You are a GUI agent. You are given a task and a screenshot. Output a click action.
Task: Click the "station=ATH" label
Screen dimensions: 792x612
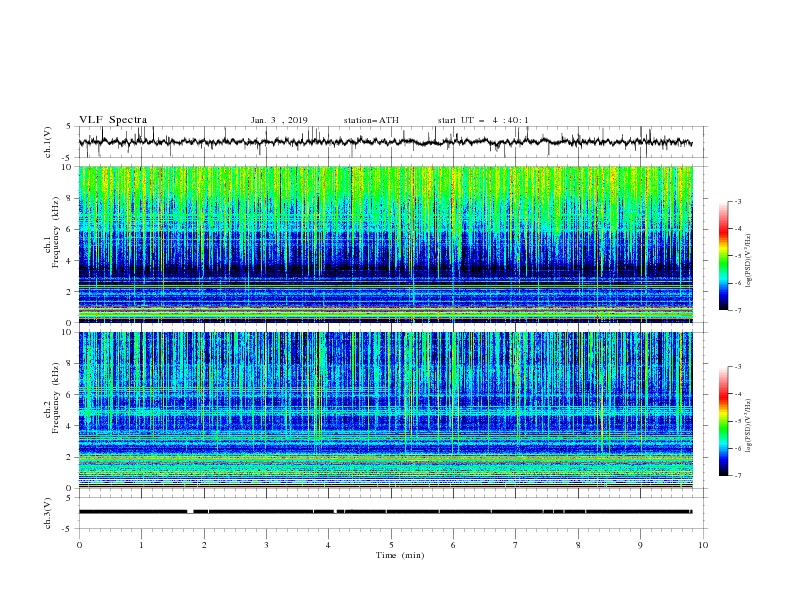[371, 120]
